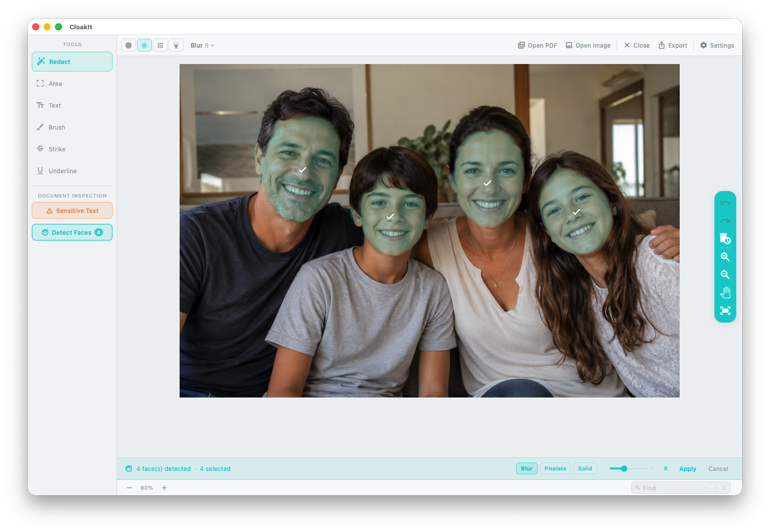770x532 pixels.
Task: Close the current document
Action: point(637,45)
